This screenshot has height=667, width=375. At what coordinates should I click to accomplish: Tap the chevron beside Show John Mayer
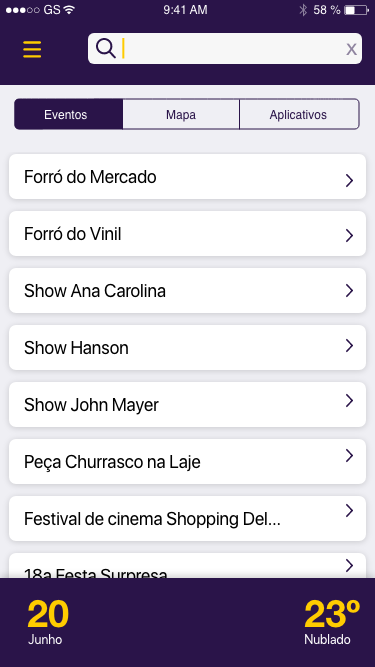[349, 400]
